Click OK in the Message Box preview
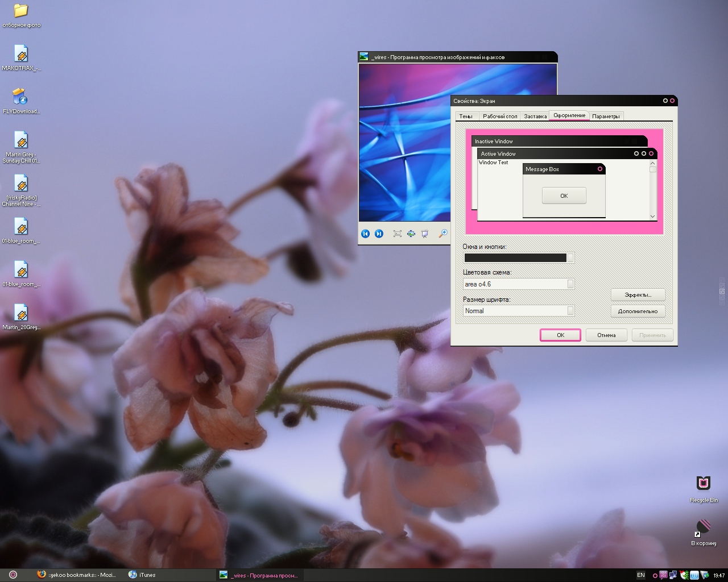Image resolution: width=728 pixels, height=582 pixels. pos(564,196)
